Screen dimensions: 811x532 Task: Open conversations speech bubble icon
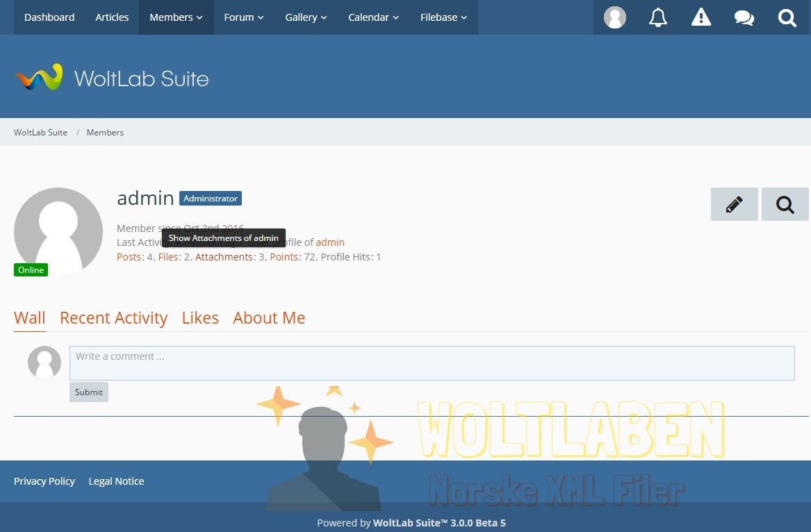(x=744, y=17)
